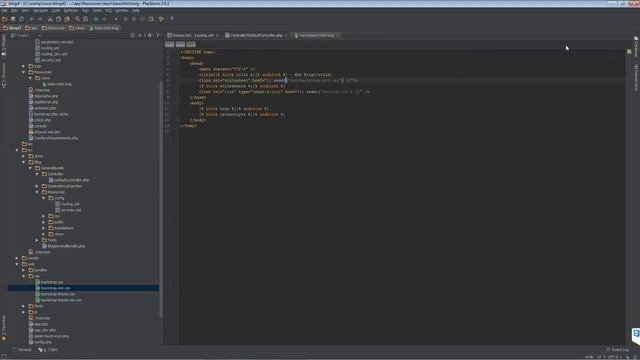This screenshot has width=640, height=360.
Task: Click base.html.twig in the navigation bar
Action: pyautogui.click(x=104, y=28)
